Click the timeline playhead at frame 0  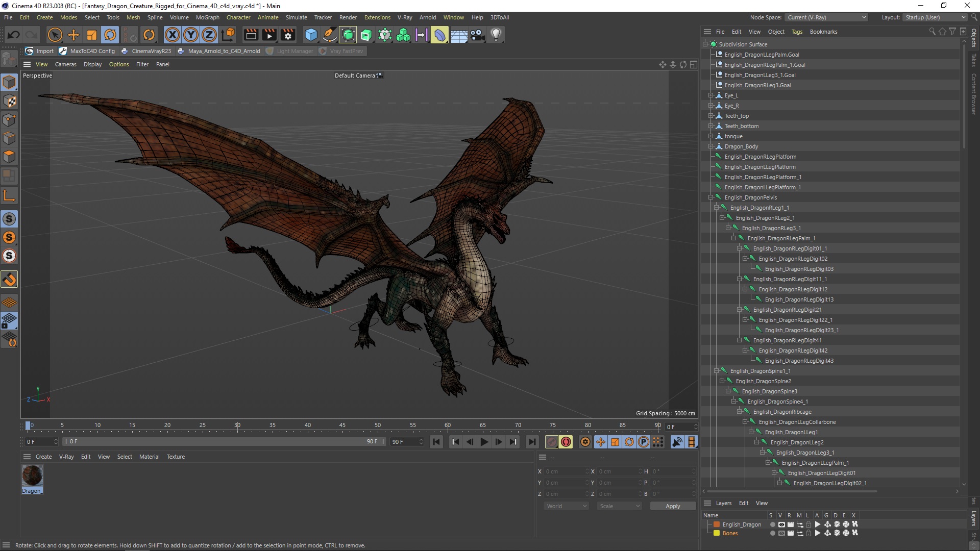click(28, 425)
